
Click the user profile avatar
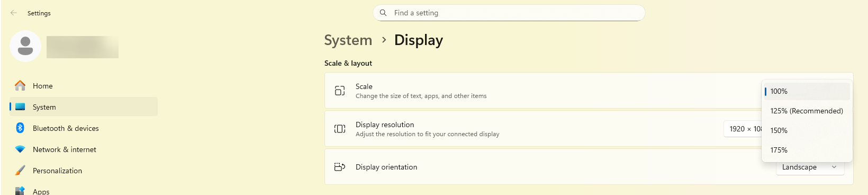pos(25,46)
